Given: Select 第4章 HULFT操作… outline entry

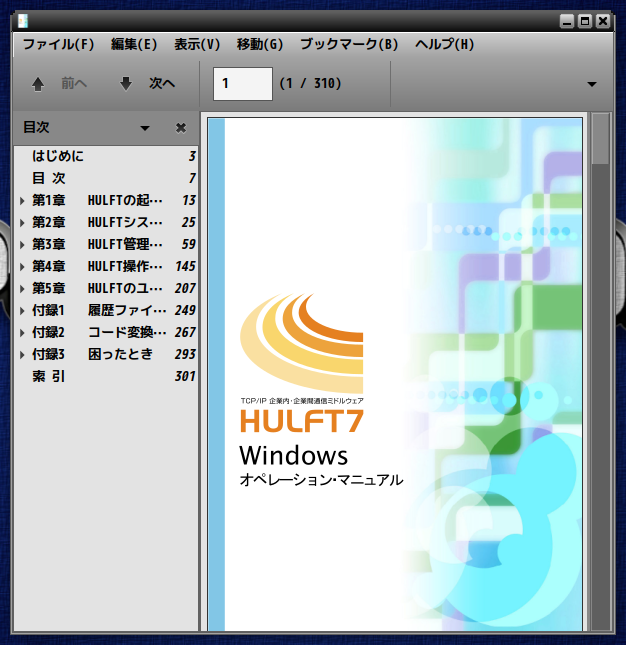Looking at the screenshot, I should [x=106, y=266].
